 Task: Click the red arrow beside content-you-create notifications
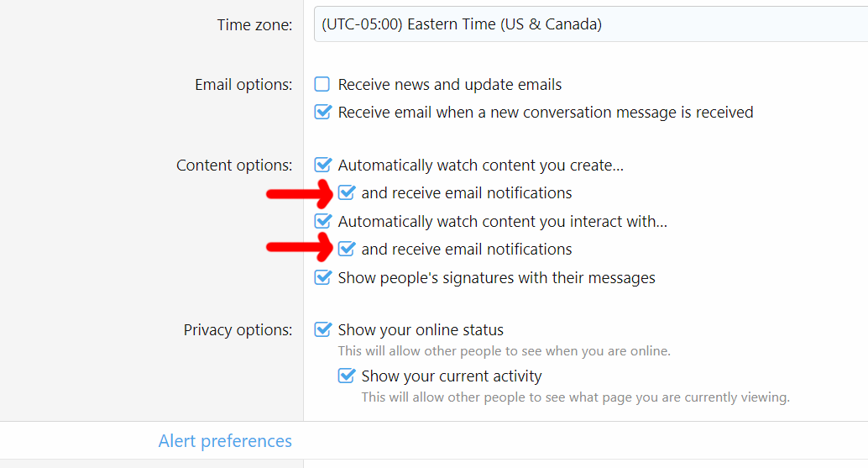300,194
